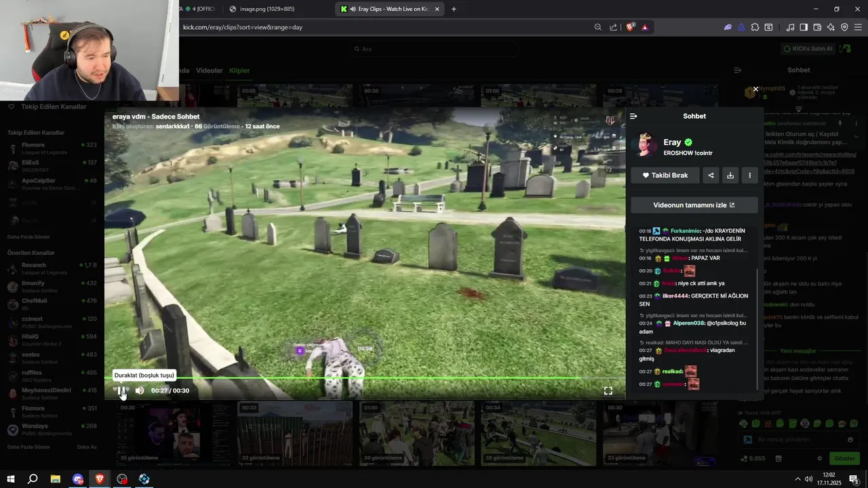Image resolution: width=868 pixels, height=488 pixels.
Task: Click the browser share page icon
Action: (x=614, y=28)
